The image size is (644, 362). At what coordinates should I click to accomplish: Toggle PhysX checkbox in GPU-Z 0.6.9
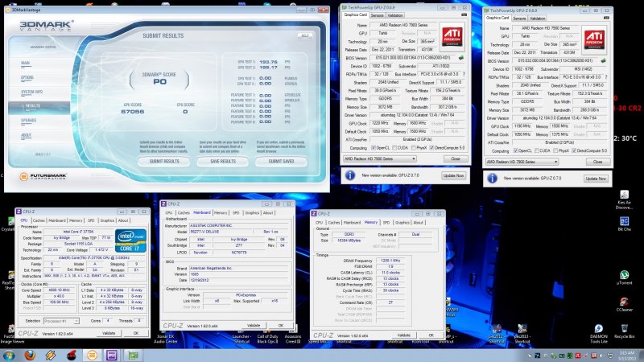(555, 150)
